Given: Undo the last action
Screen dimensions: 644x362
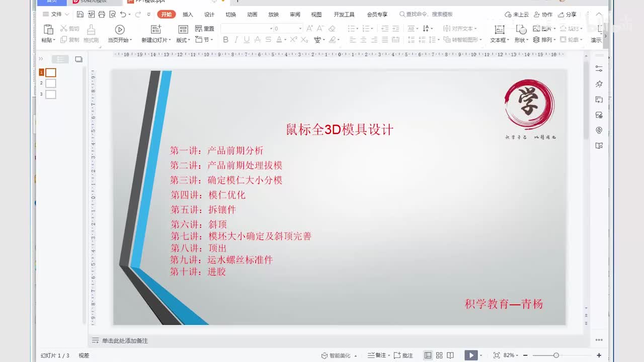Looking at the screenshot, I should coord(123,14).
